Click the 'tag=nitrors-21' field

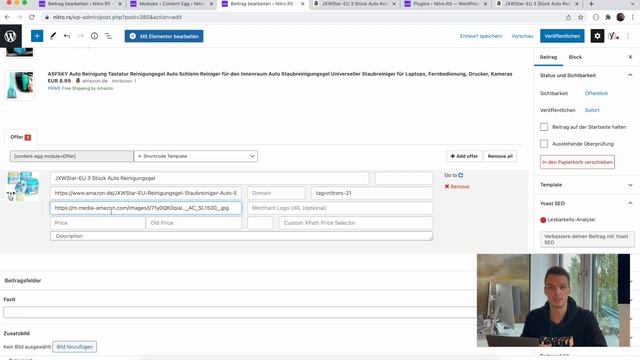372,193
